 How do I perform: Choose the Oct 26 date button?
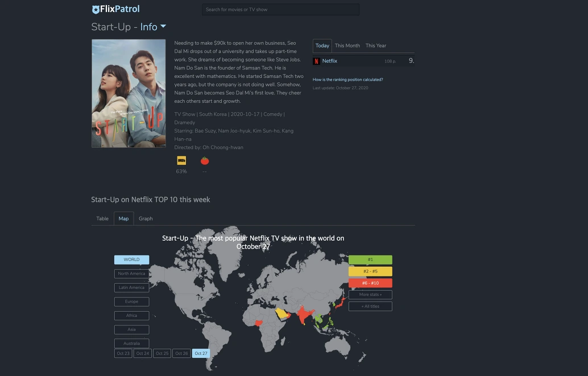point(181,353)
